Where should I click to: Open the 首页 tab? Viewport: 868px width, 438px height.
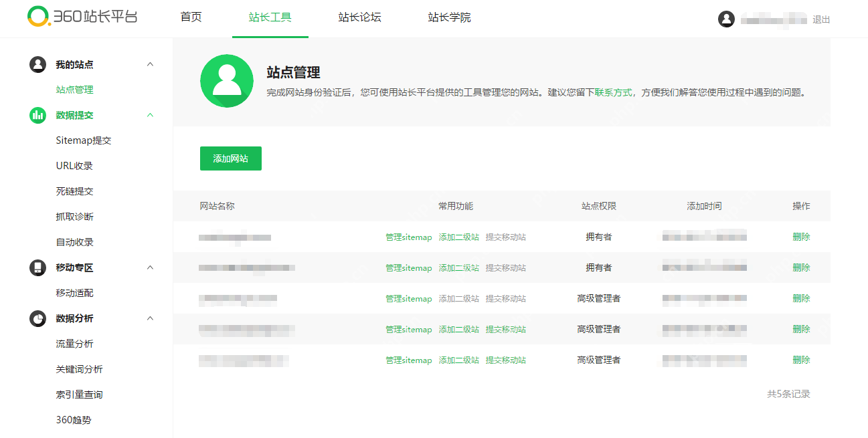[x=191, y=17]
